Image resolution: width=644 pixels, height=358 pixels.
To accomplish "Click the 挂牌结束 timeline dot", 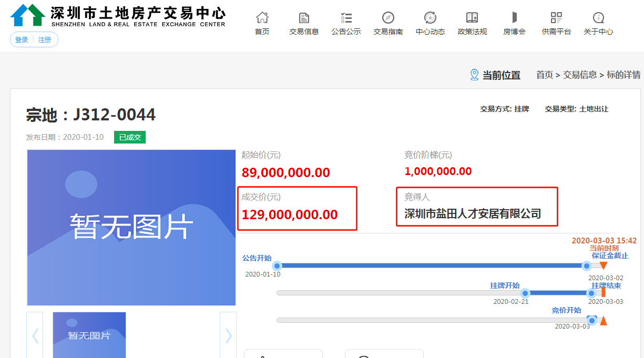I will coord(591,293).
